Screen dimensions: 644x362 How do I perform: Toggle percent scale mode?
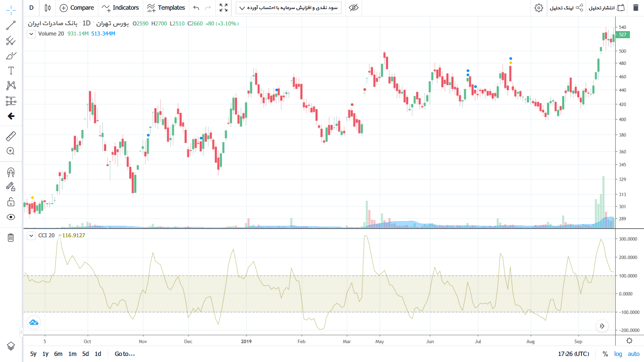(x=605, y=354)
